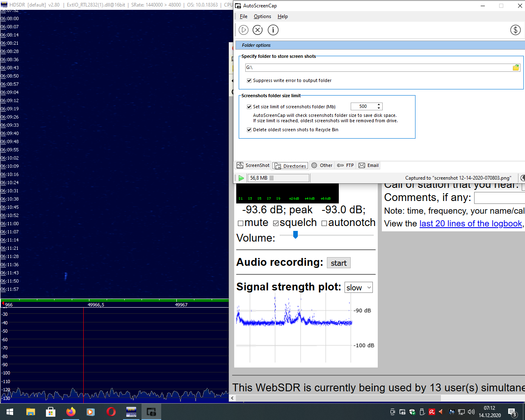This screenshot has width=525, height=420.
Task: Click the -90 dB label on signal plot
Action: click(x=362, y=310)
